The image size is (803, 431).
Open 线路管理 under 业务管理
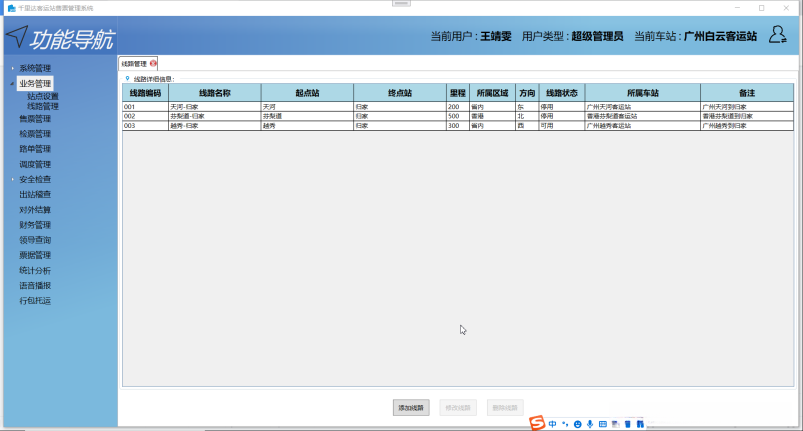(43, 106)
